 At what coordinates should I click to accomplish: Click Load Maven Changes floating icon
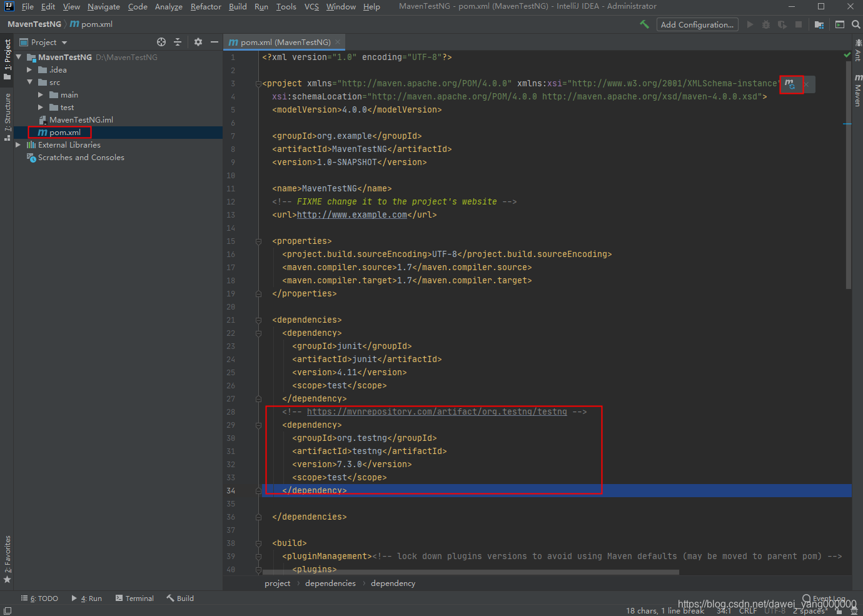tap(790, 84)
